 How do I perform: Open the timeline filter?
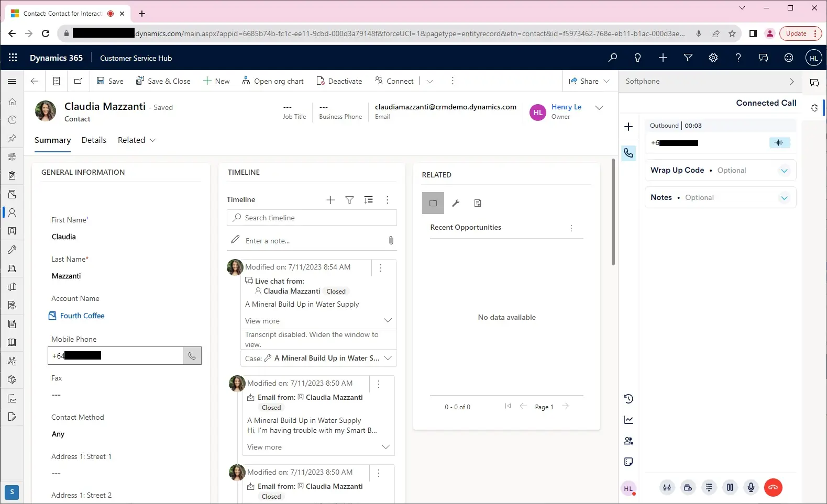point(349,200)
